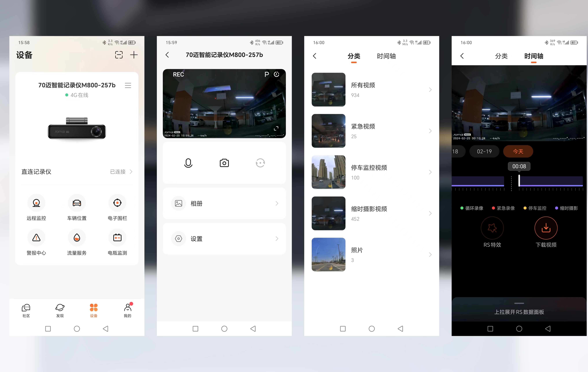
Task: Open 车辆位置 vehicle location
Action: [77, 208]
